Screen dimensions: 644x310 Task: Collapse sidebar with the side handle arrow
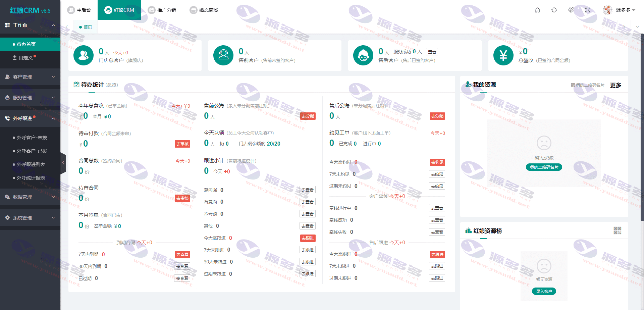[63, 163]
